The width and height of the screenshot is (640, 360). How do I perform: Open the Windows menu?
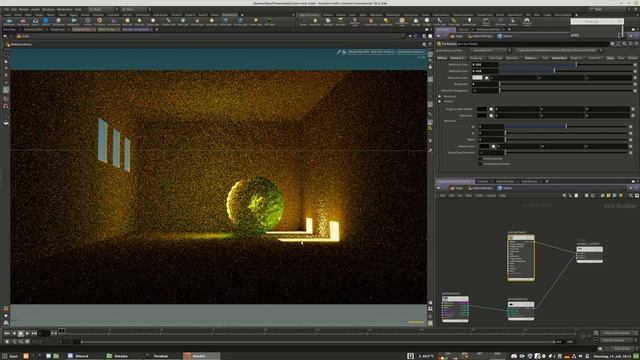click(x=48, y=9)
